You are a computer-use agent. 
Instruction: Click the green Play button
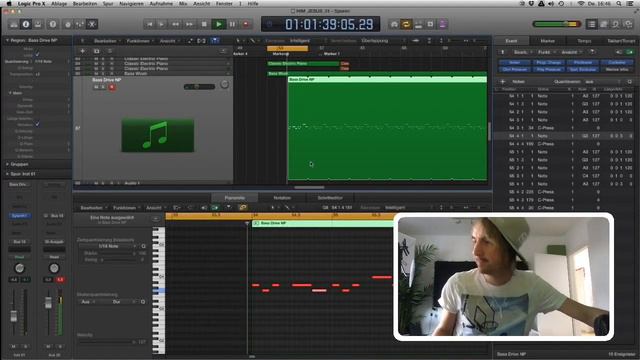pos(219,24)
